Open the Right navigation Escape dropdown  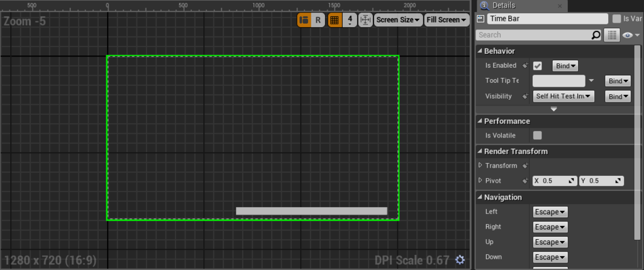550,227
